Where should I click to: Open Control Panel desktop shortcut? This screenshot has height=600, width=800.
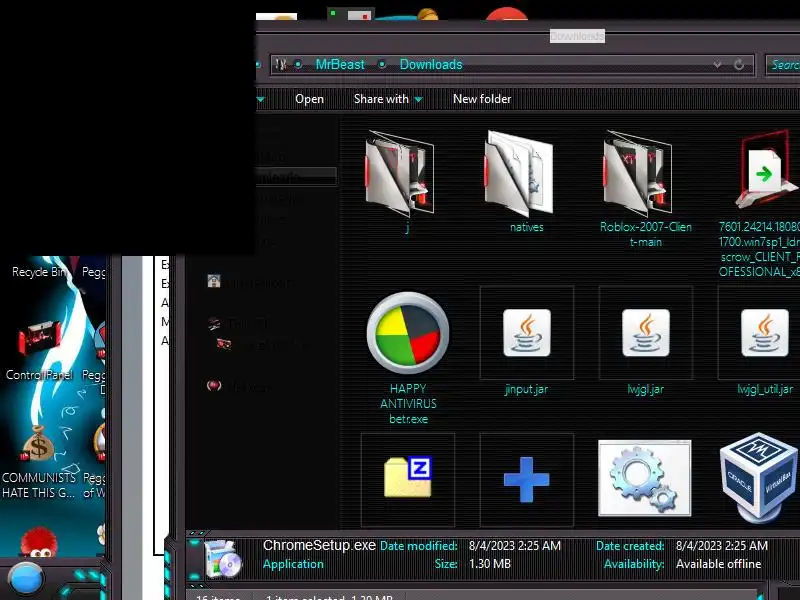click(x=37, y=339)
